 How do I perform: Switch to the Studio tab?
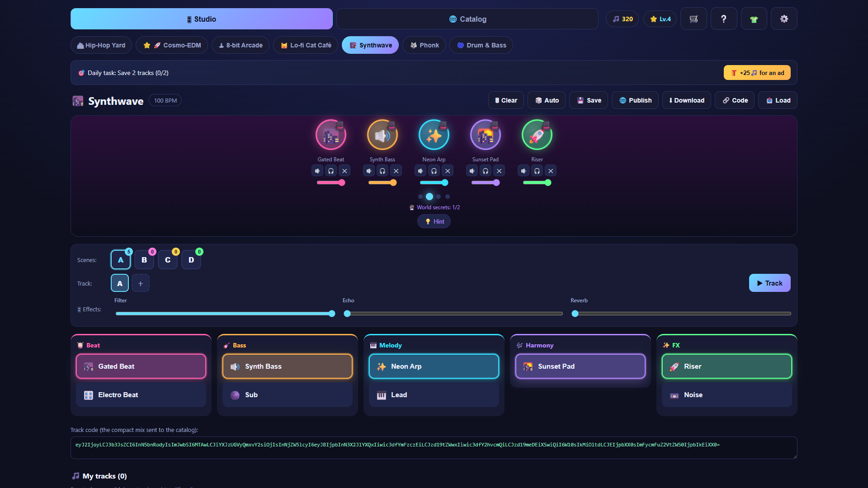click(202, 19)
